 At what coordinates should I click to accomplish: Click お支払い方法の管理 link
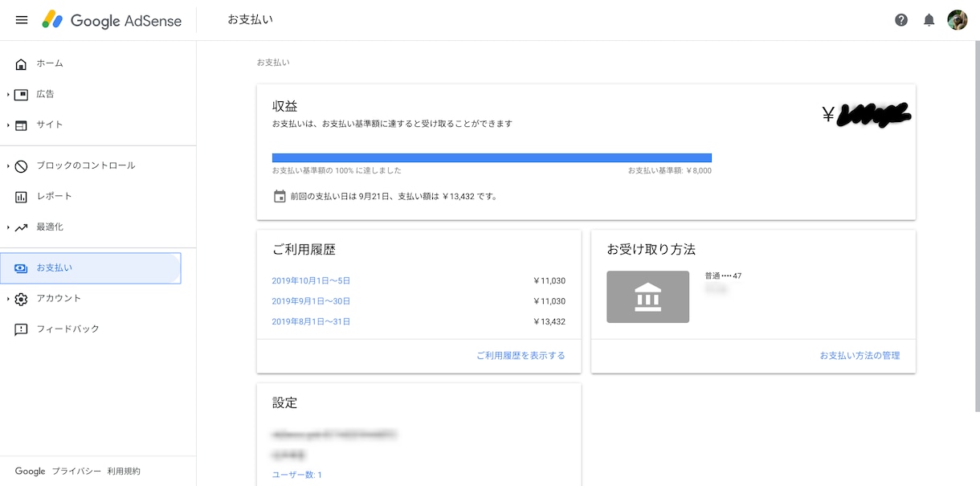click(x=860, y=355)
